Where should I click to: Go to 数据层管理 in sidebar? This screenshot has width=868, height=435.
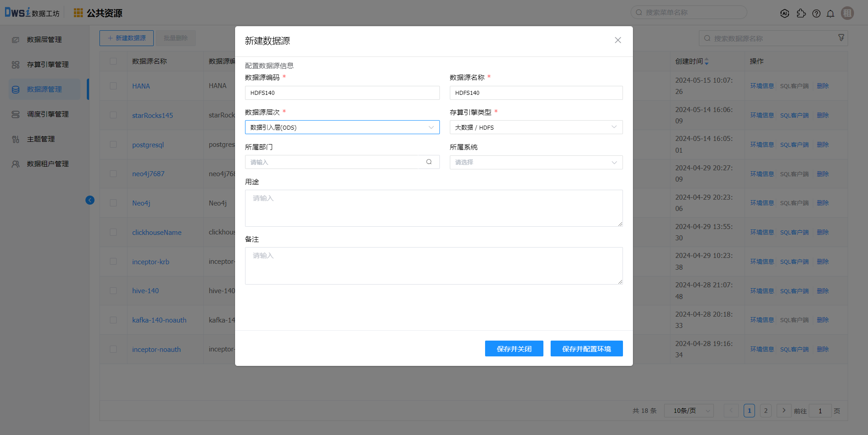coord(44,40)
